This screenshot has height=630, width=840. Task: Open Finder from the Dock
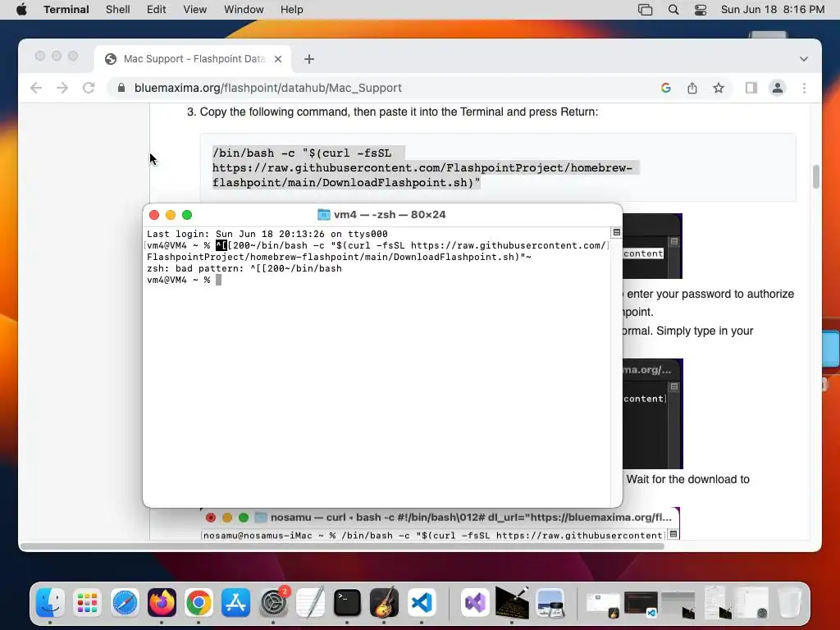(50, 603)
